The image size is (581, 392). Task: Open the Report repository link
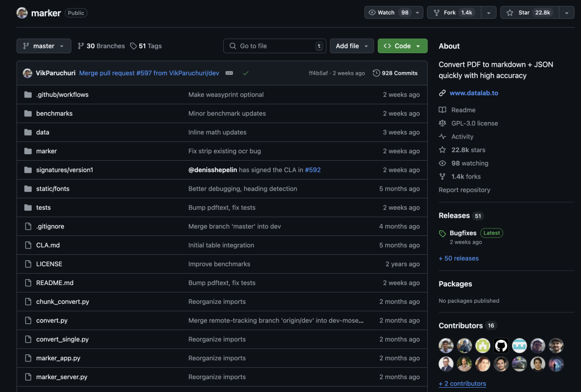[464, 190]
